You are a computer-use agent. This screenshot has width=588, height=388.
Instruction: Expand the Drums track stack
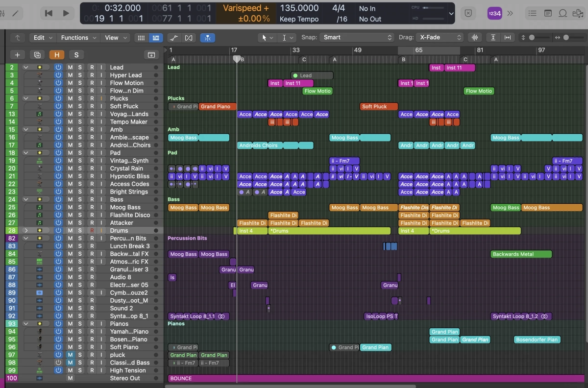click(x=26, y=231)
